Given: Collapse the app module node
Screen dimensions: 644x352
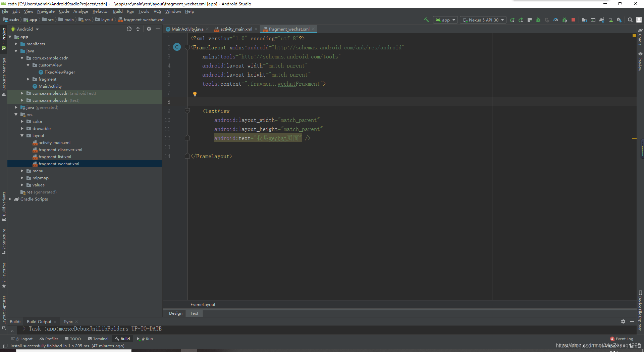Looking at the screenshot, I should click(10, 37).
